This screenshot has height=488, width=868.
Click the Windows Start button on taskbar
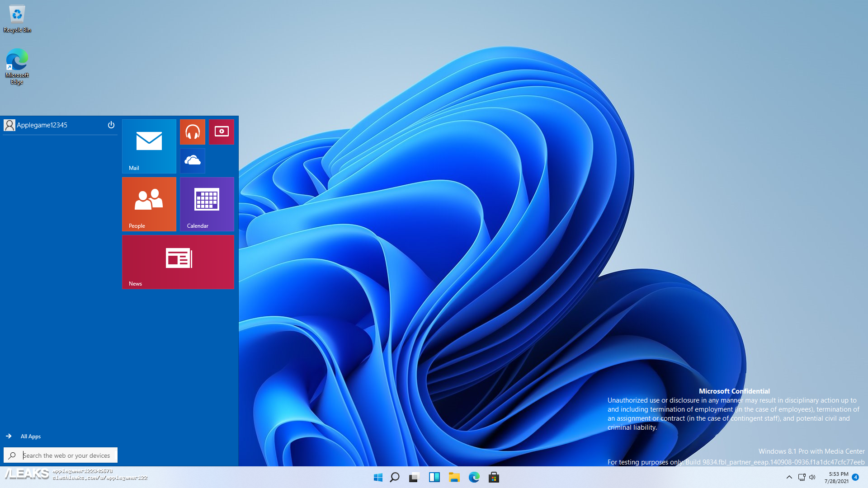pyautogui.click(x=378, y=477)
